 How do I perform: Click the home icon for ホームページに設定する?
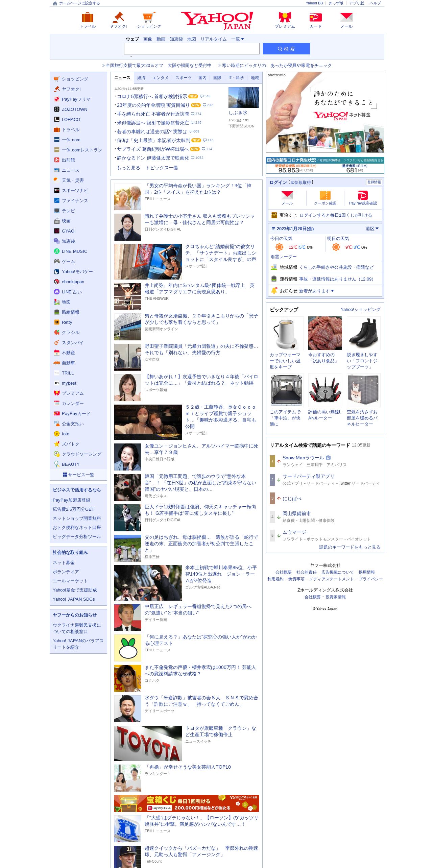point(55,3)
